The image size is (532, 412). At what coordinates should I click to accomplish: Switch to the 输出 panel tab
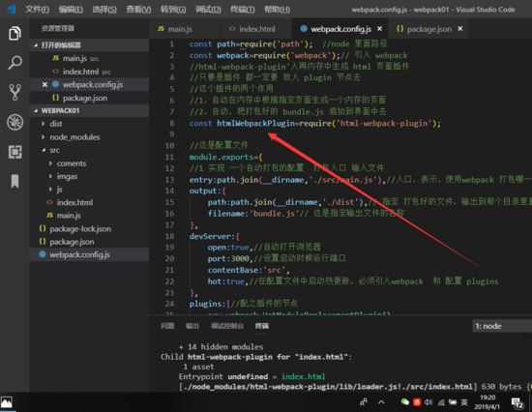pos(192,326)
